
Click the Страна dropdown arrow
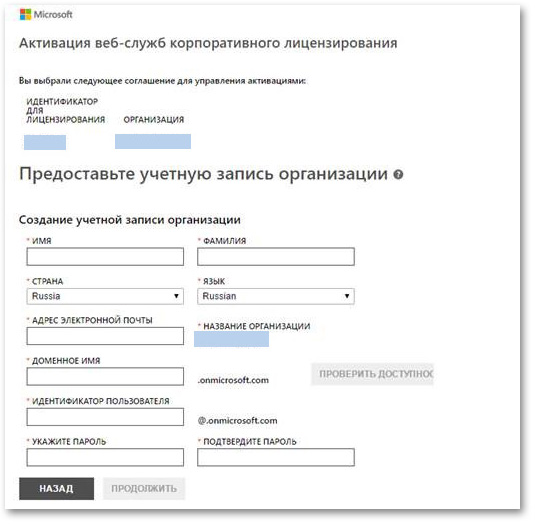[176, 296]
